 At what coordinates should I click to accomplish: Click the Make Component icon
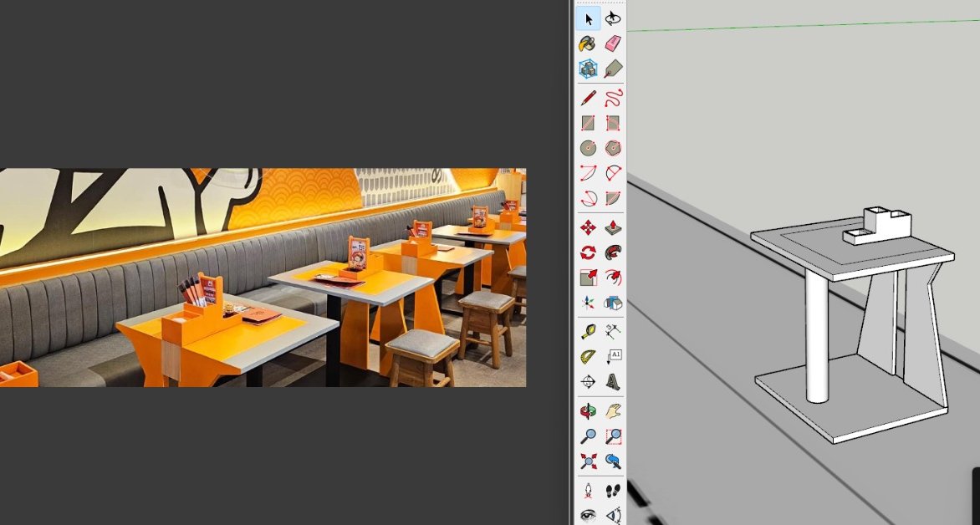pos(588,69)
